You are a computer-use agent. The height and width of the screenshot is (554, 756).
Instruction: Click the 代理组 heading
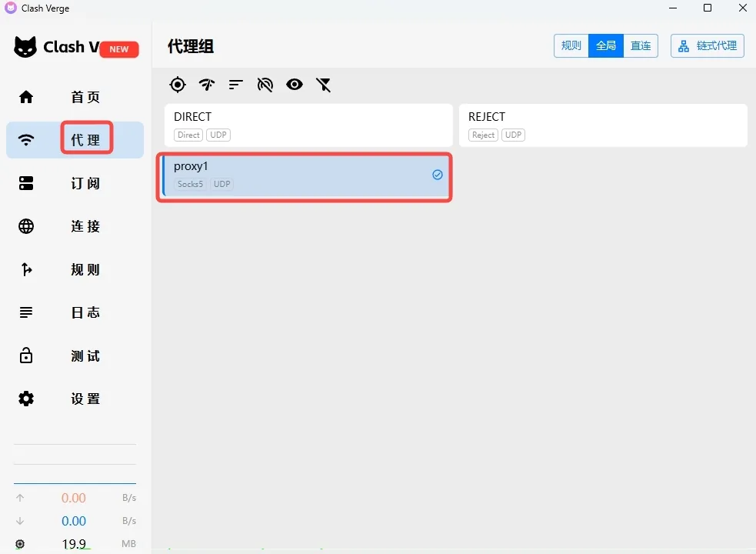(x=191, y=46)
